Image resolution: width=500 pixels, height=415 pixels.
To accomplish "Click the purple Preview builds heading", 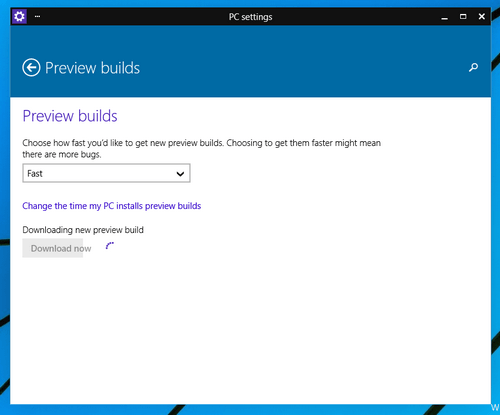I will click(x=70, y=116).
